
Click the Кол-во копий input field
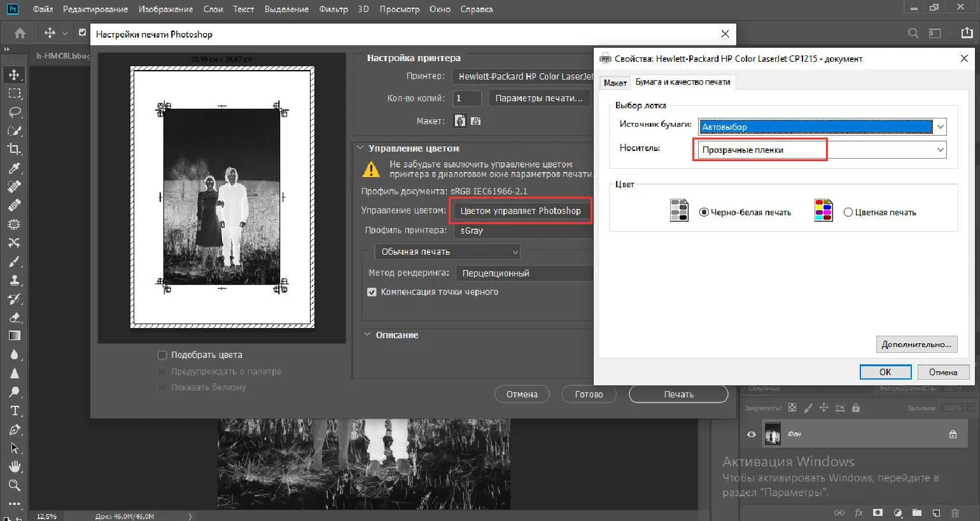466,98
